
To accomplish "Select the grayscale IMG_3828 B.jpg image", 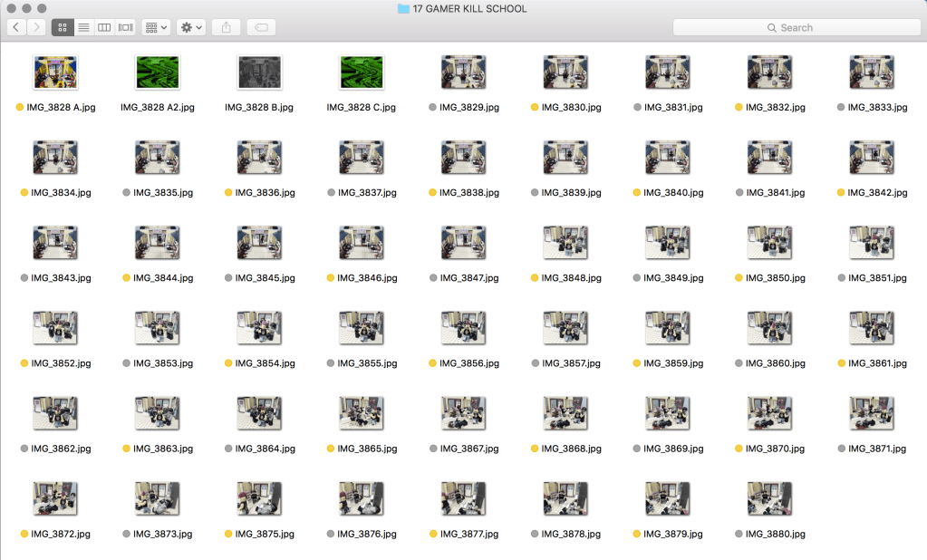I will (x=259, y=72).
